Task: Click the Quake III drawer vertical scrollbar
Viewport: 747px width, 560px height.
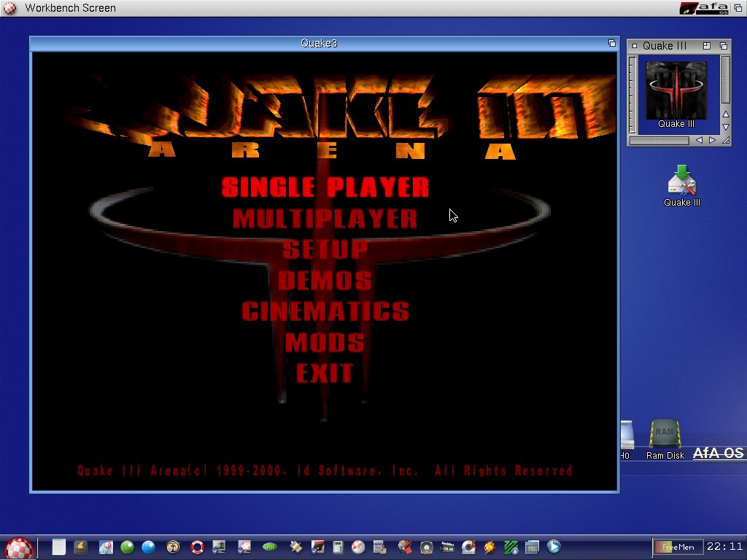Action: pos(725,80)
